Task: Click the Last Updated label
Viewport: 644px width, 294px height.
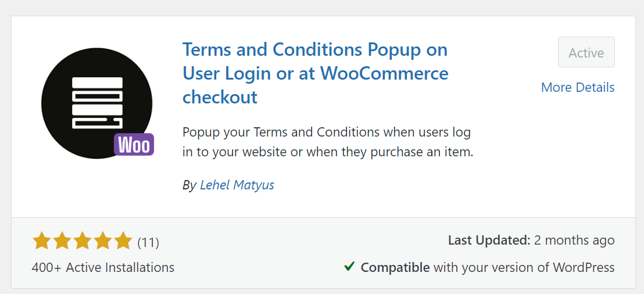Action: tap(489, 240)
